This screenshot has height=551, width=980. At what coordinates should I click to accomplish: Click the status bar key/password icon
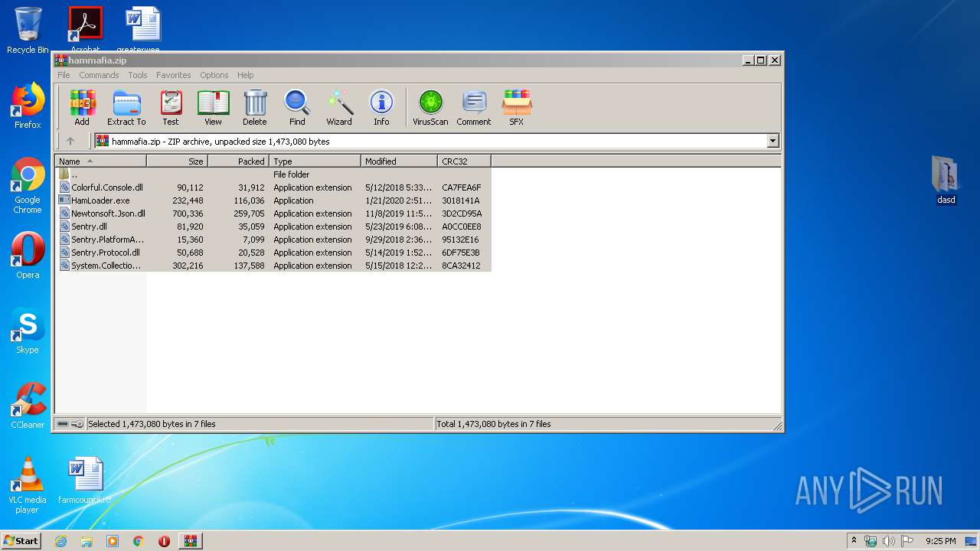tap(77, 424)
